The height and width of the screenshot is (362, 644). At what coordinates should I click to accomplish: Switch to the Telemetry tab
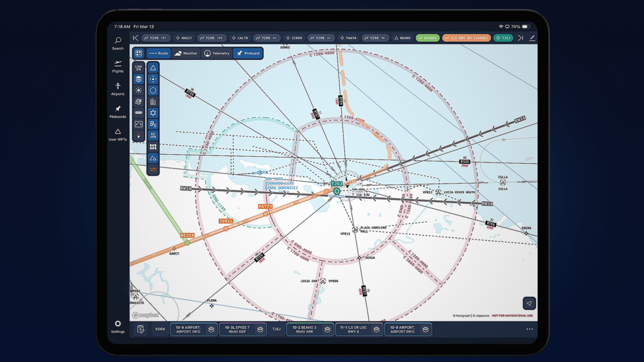click(217, 53)
